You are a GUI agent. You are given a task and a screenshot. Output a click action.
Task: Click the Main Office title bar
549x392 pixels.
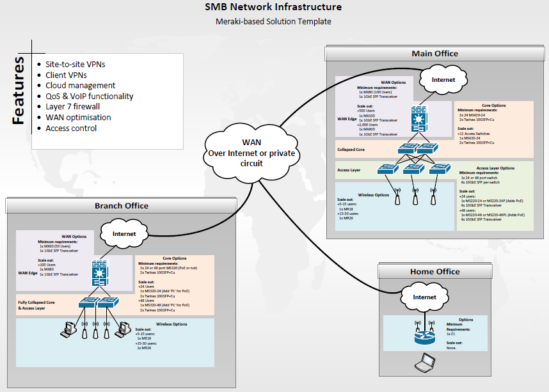click(x=434, y=54)
